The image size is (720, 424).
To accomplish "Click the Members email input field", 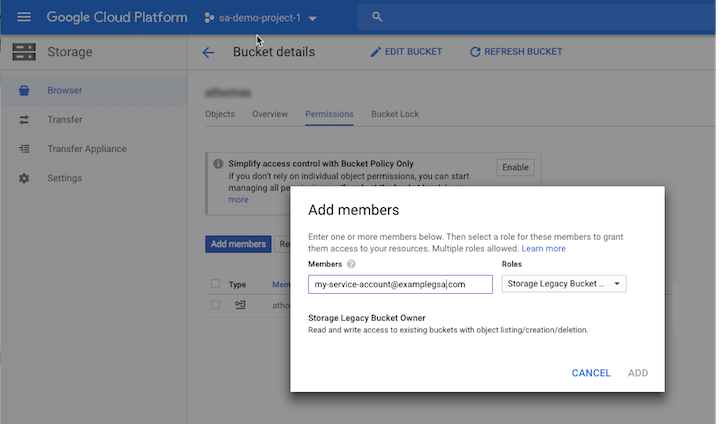I will pyautogui.click(x=400, y=284).
